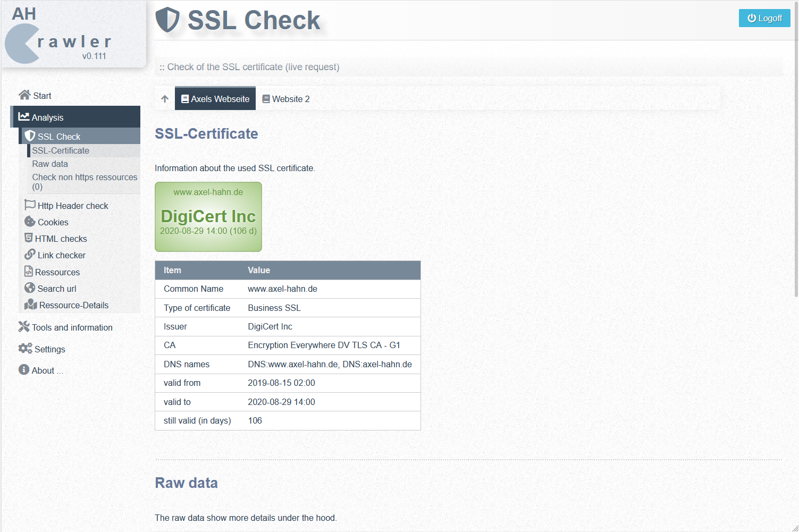Click the green DigiCert Inc certificate tile

(208, 217)
